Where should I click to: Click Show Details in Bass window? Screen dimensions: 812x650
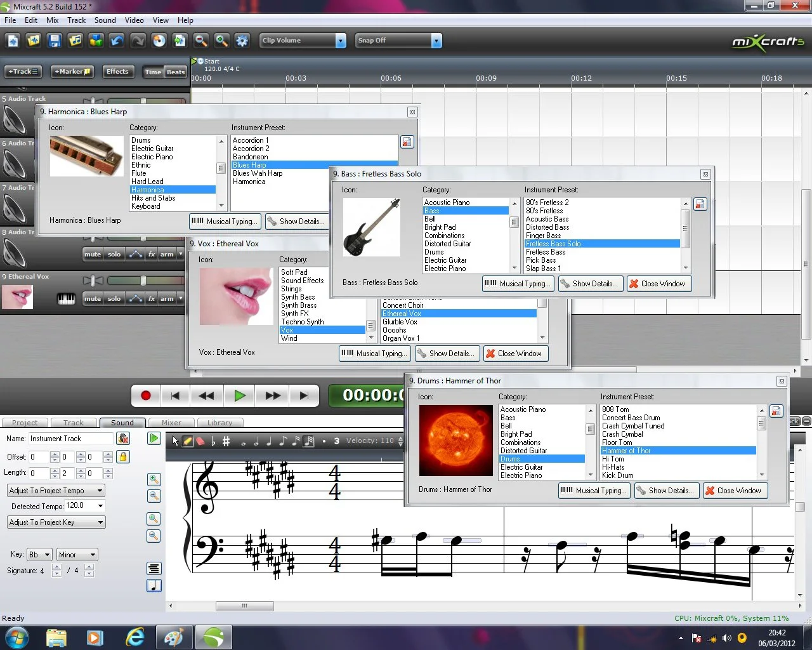click(591, 284)
